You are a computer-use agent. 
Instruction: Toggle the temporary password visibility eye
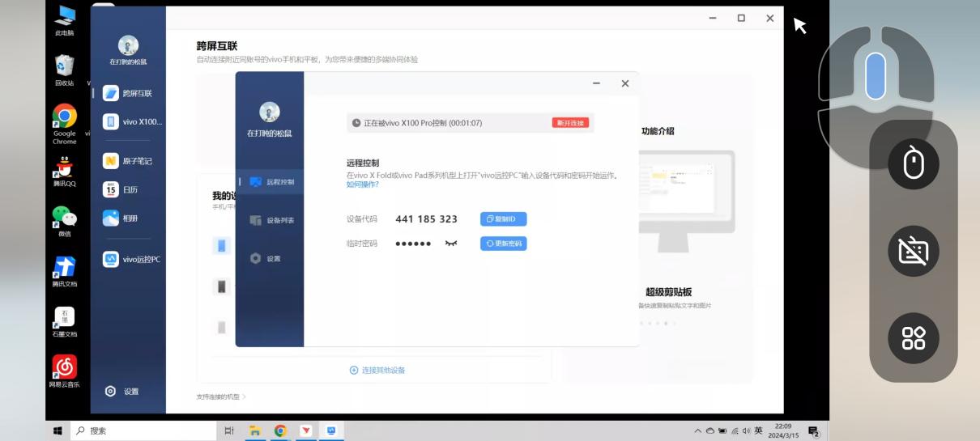(451, 244)
